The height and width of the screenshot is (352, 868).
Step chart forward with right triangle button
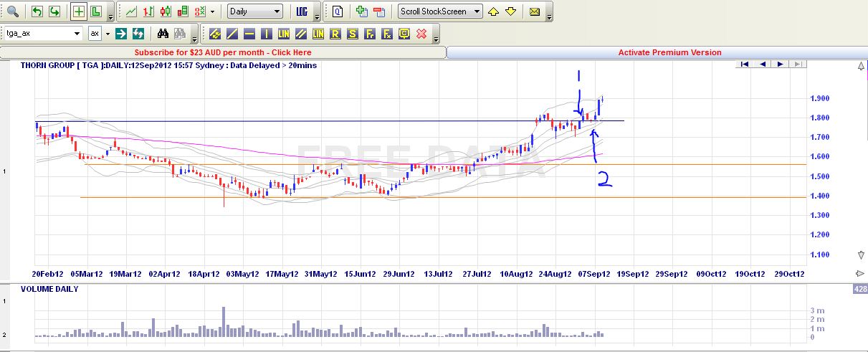click(781, 65)
